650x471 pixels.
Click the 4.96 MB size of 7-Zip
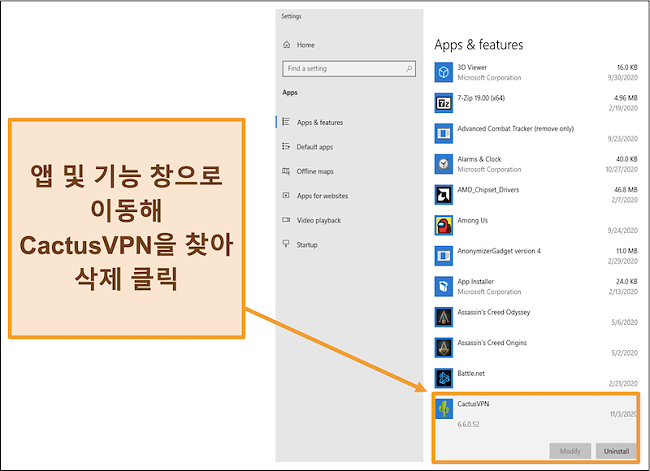click(626, 98)
